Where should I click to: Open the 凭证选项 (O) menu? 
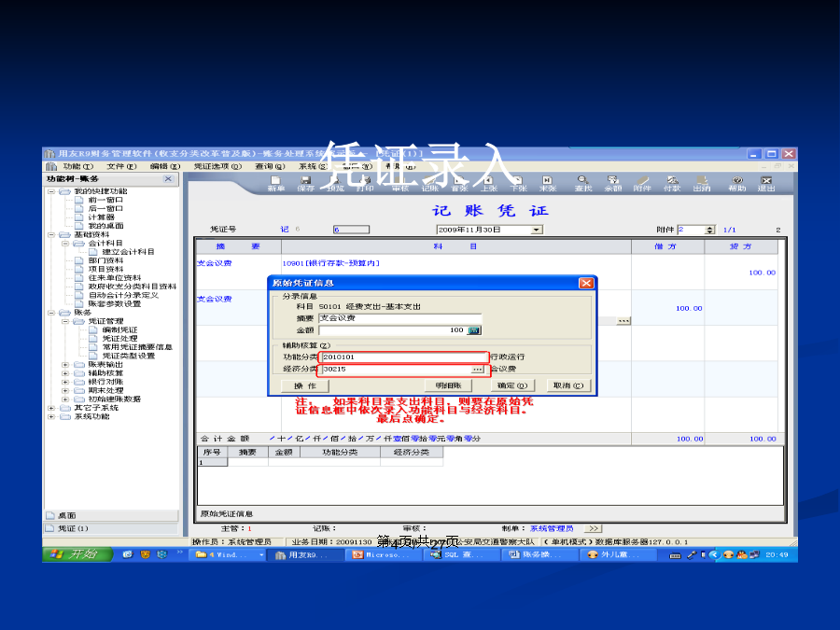pos(217,167)
